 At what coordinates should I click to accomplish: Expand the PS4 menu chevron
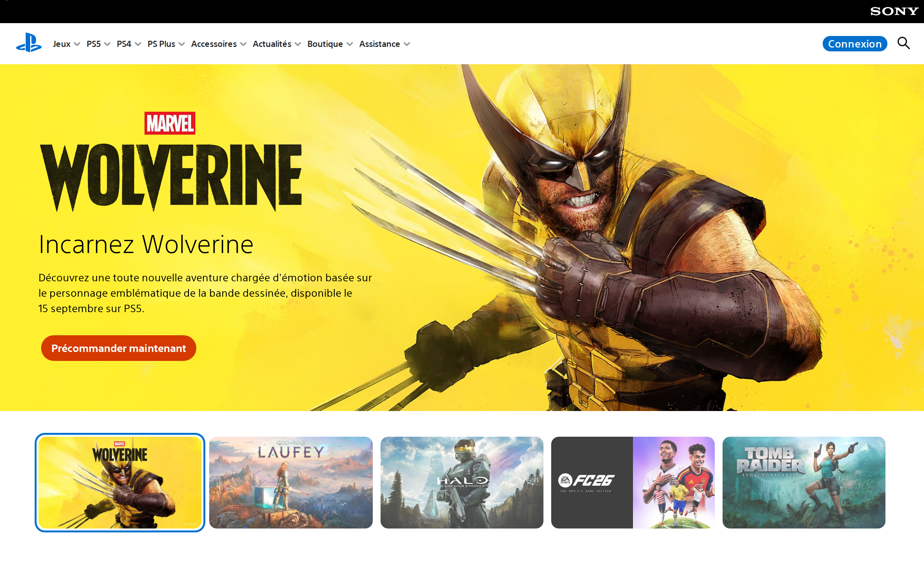[138, 44]
